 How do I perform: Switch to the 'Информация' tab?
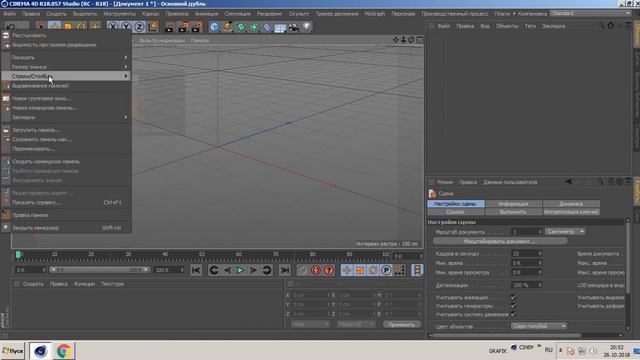[x=513, y=203]
